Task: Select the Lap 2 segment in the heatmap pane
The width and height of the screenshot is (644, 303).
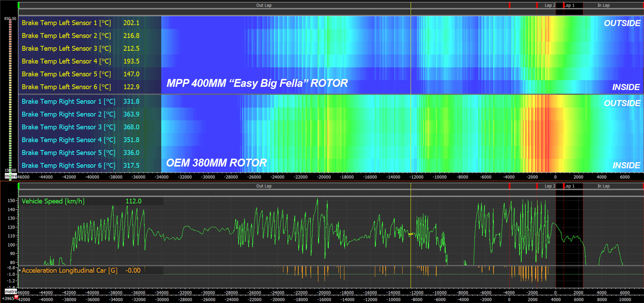Action: tap(550, 5)
